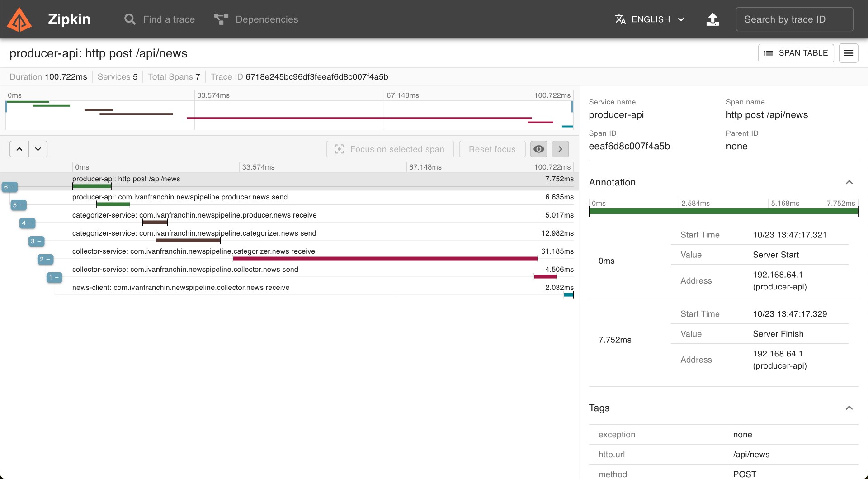Click the http.url tag value /api/news
The width and height of the screenshot is (868, 479).
pos(751,455)
